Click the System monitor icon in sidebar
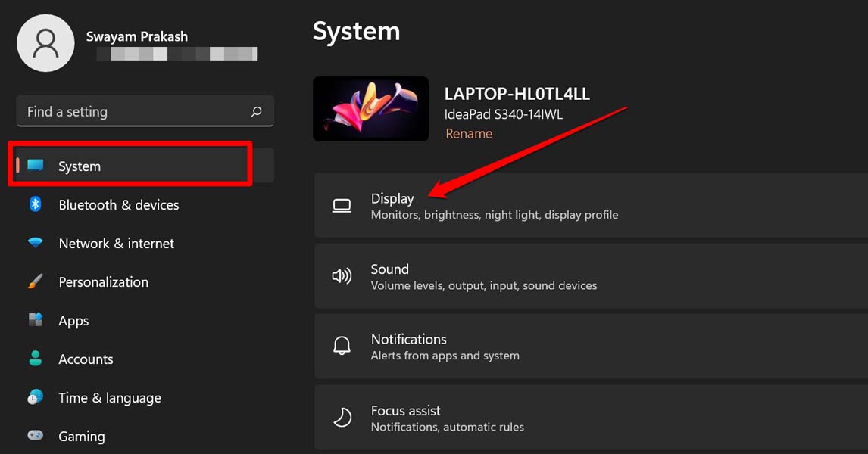868x454 pixels. point(36,166)
